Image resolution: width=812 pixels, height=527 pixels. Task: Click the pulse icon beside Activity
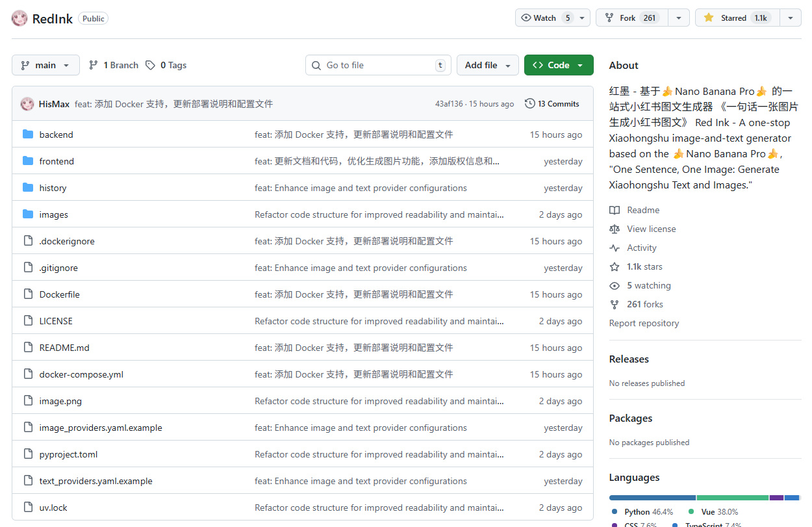(x=615, y=248)
